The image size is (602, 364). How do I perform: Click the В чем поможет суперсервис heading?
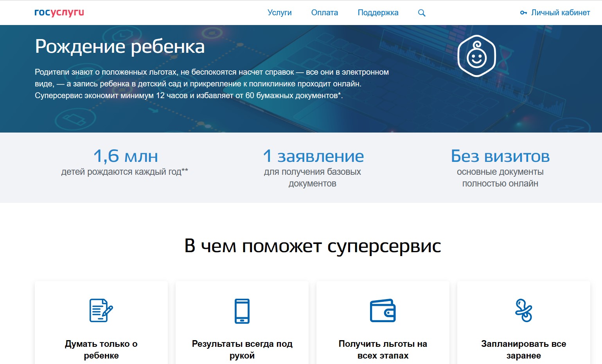click(313, 246)
